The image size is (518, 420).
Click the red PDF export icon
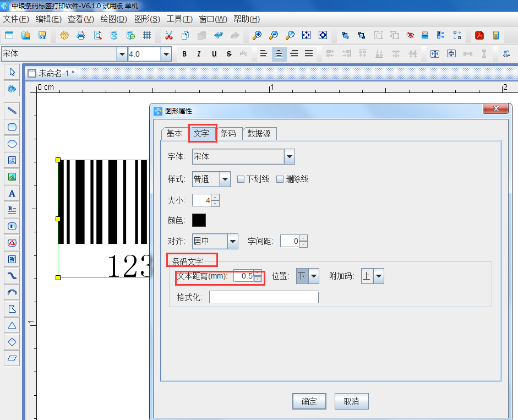[x=479, y=36]
